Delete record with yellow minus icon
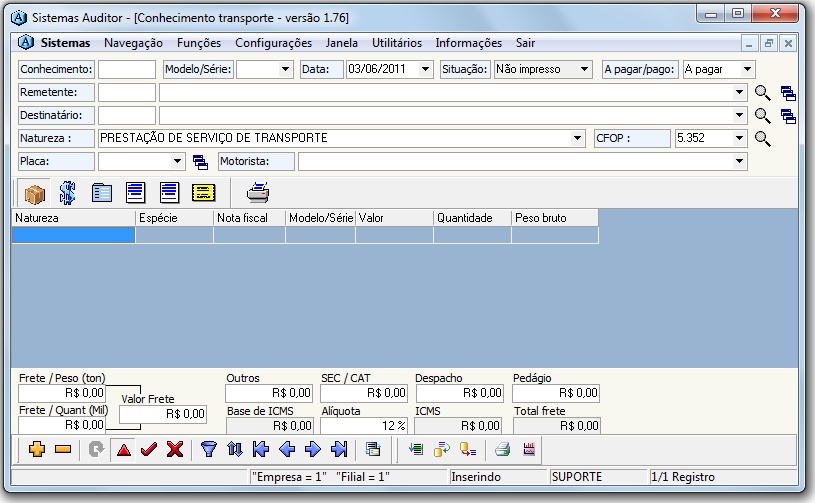This screenshot has width=815, height=503. (x=63, y=449)
